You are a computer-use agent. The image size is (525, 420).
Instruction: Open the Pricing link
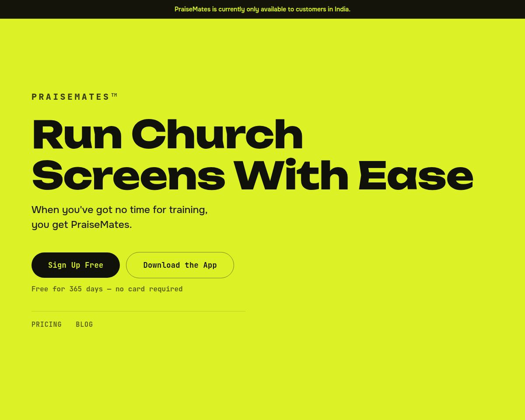(46, 324)
